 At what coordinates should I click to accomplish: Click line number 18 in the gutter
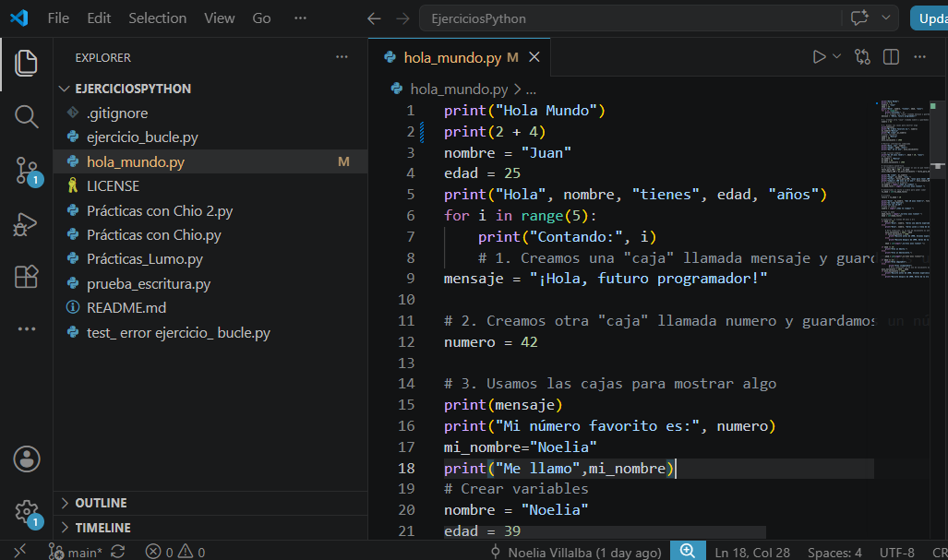pos(406,468)
